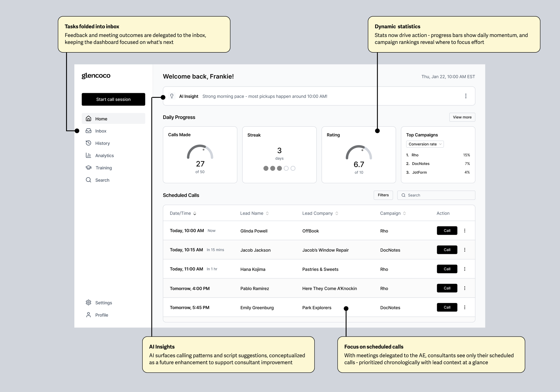This screenshot has width=560, height=392.
Task: Open row options for Emily Greenburg call
Action: [x=465, y=307]
